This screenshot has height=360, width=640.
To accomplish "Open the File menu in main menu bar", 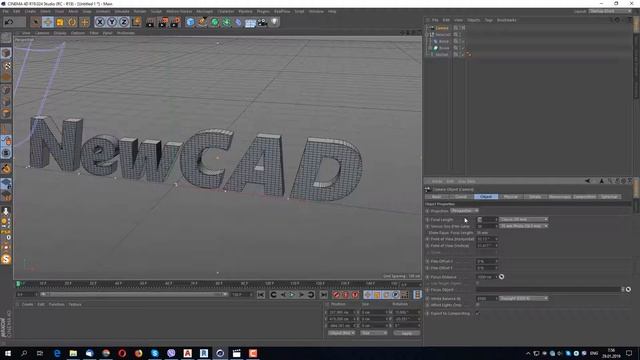I will pos(5,11).
